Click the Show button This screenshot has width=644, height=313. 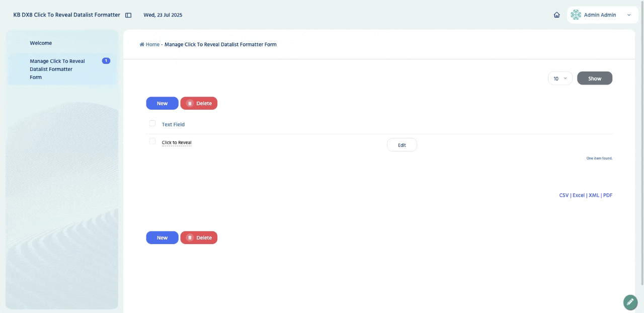click(x=595, y=78)
